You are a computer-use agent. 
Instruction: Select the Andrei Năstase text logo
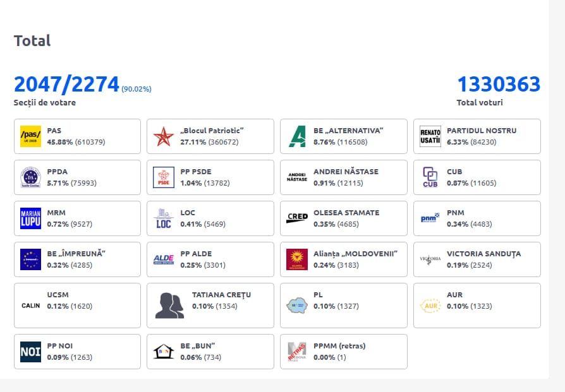(297, 177)
